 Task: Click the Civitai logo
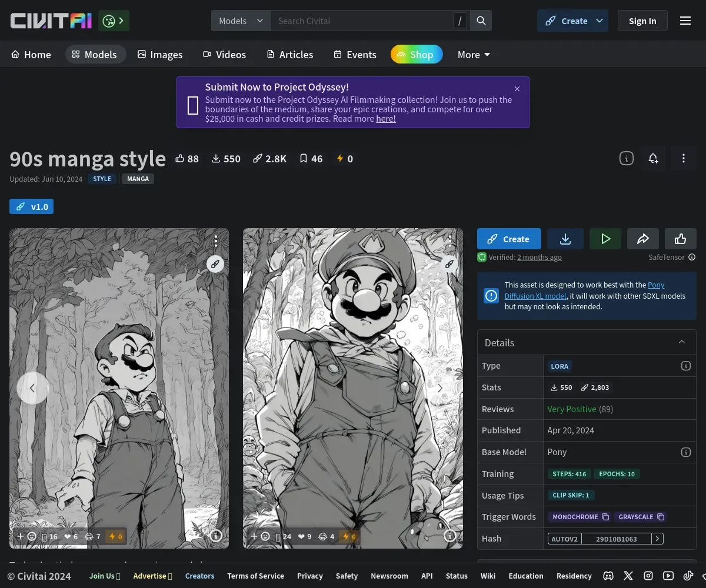pyautogui.click(x=51, y=21)
